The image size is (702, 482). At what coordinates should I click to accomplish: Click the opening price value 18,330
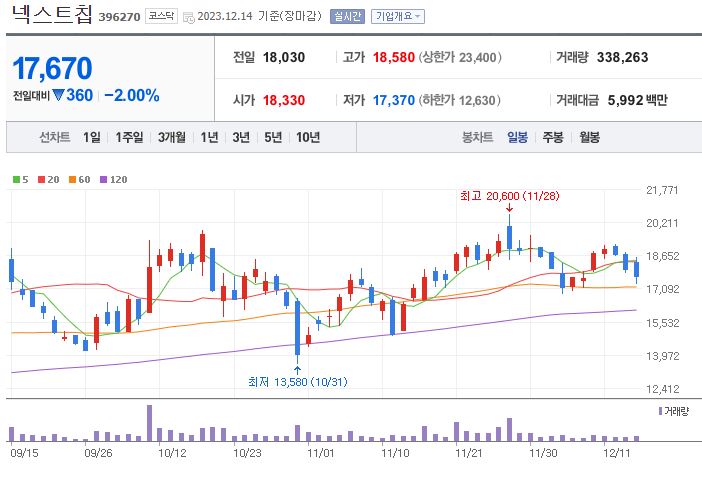pos(284,100)
